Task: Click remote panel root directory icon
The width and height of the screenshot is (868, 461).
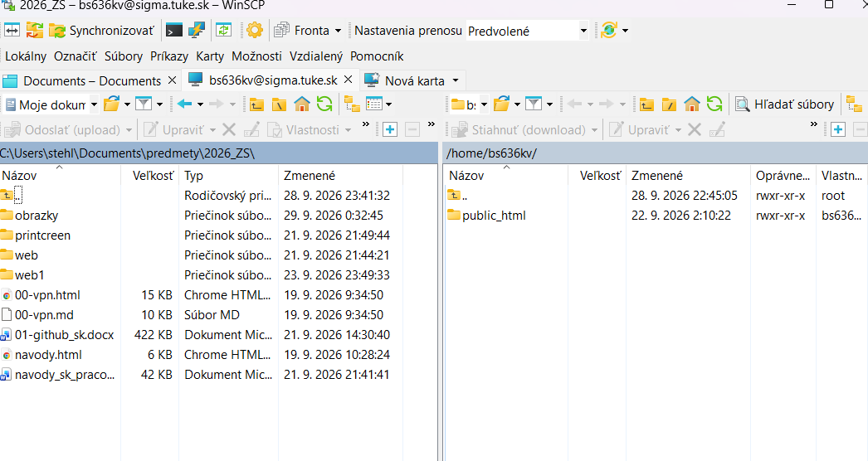Action: point(670,104)
